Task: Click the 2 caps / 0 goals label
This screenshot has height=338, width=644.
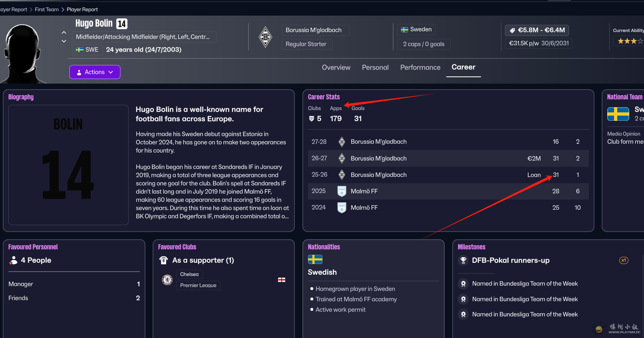Action: coord(423,44)
